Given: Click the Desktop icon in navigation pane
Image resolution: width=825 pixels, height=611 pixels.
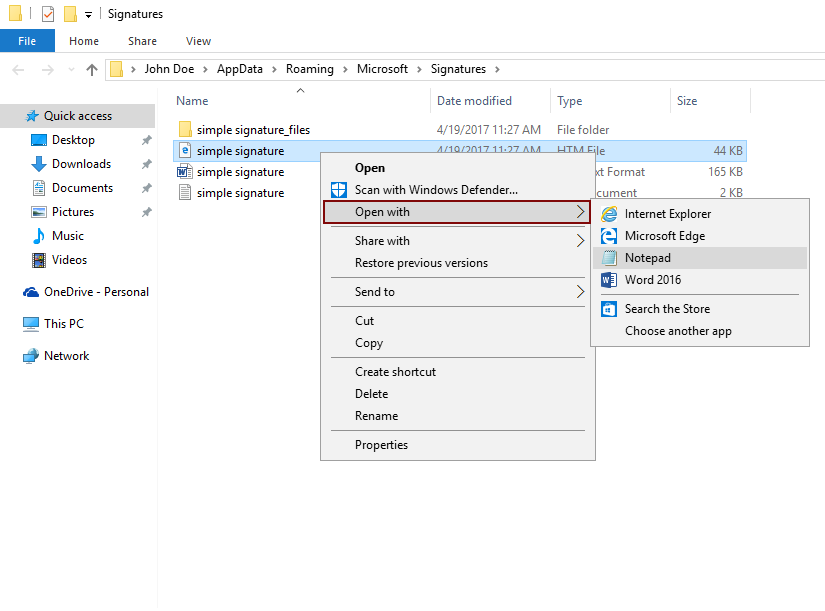Looking at the screenshot, I should click(39, 140).
